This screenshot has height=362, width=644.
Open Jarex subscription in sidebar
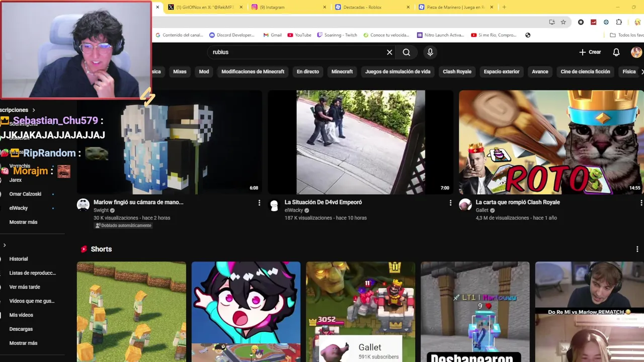coord(16,180)
